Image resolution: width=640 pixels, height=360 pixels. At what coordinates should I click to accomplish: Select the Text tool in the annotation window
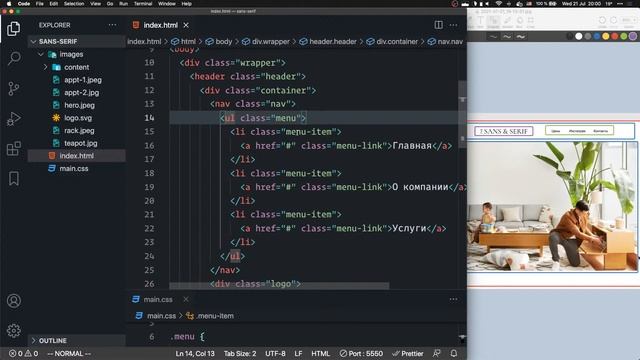(x=481, y=21)
